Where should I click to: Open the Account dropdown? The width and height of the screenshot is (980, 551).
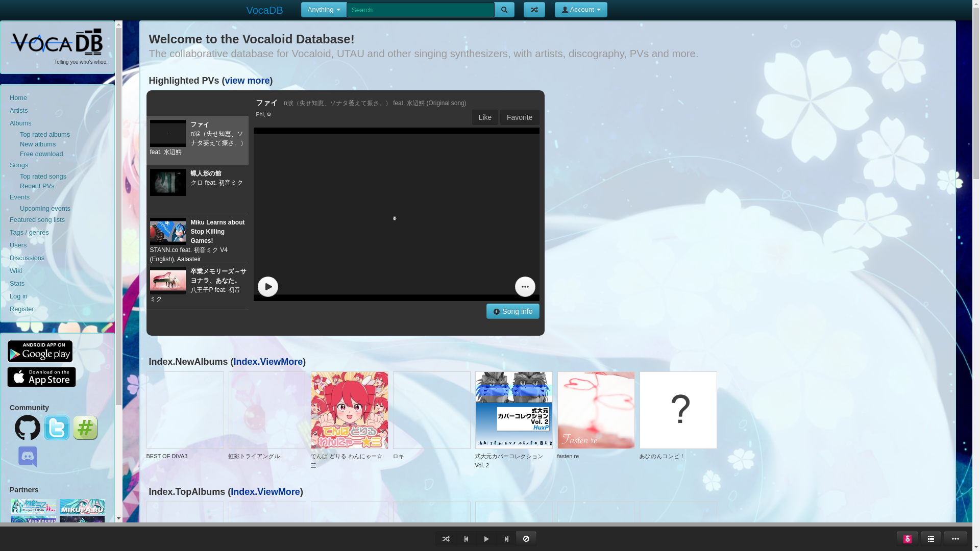click(x=581, y=10)
